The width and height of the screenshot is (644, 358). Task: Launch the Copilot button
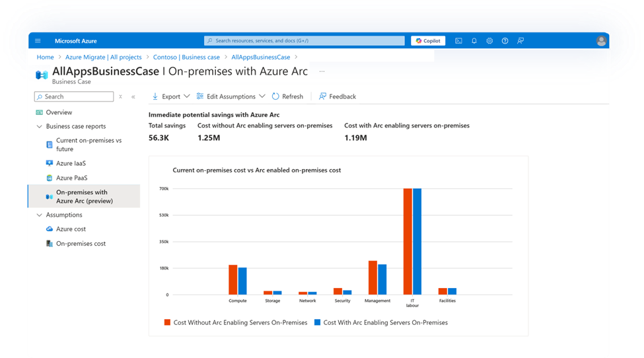[x=428, y=41]
